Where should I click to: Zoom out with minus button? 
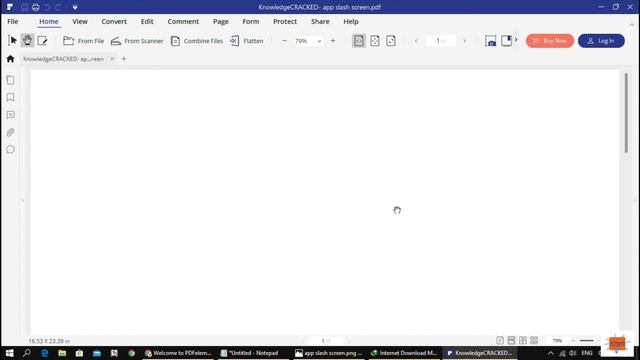(284, 41)
